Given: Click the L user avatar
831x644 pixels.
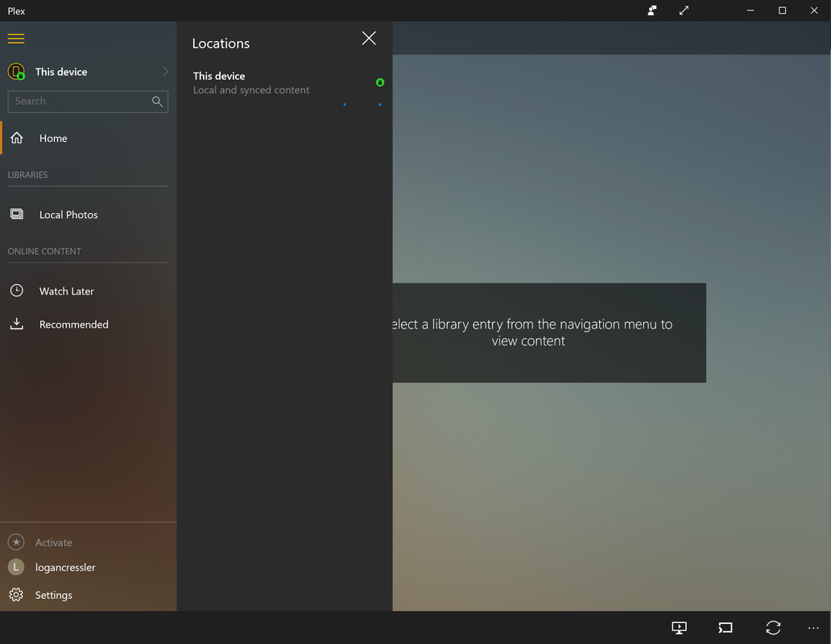Looking at the screenshot, I should [16, 568].
